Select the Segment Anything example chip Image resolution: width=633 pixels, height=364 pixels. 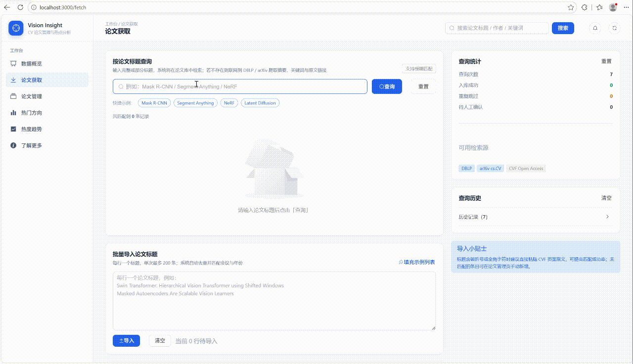(195, 103)
